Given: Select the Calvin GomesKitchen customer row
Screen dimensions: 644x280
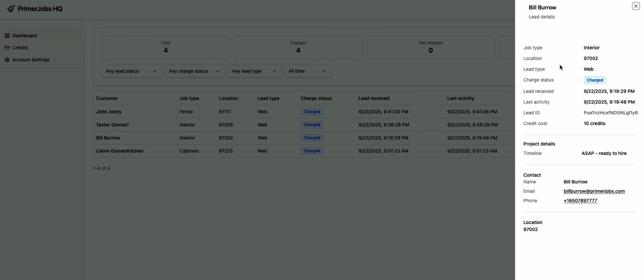Looking at the screenshot, I should click(x=120, y=151).
